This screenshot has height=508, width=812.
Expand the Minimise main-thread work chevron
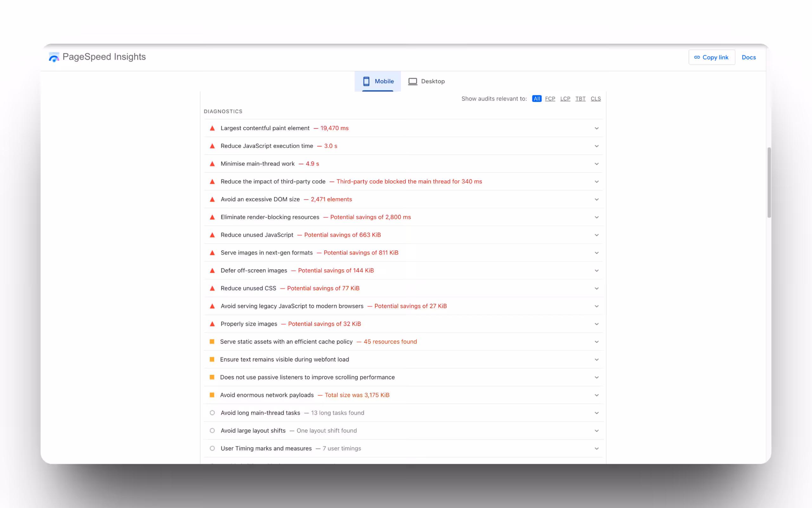[x=597, y=164]
